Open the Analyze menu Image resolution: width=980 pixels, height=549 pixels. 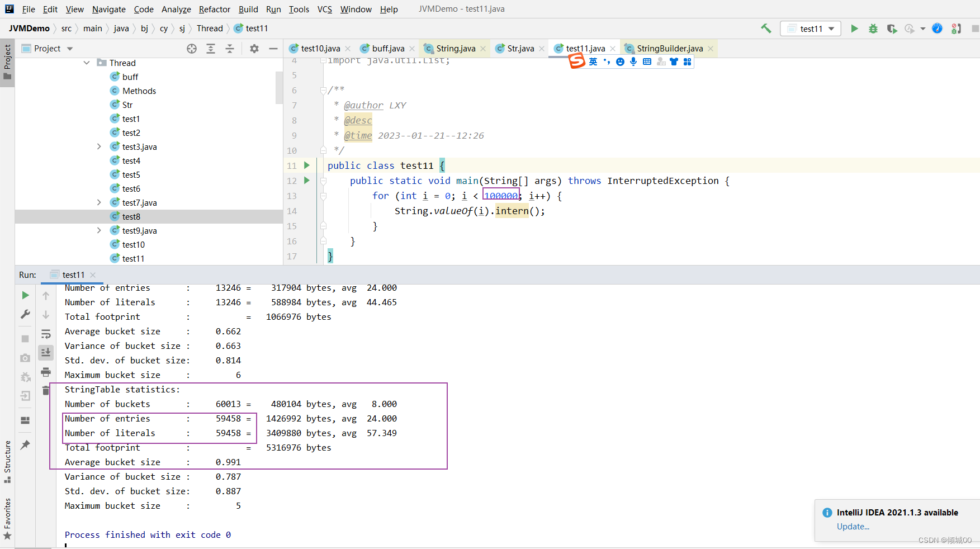(176, 9)
